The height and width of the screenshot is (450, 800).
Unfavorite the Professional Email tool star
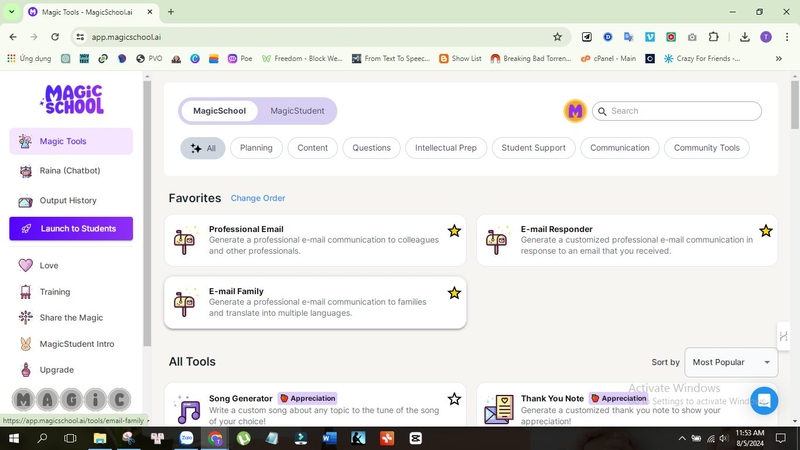coord(454,231)
